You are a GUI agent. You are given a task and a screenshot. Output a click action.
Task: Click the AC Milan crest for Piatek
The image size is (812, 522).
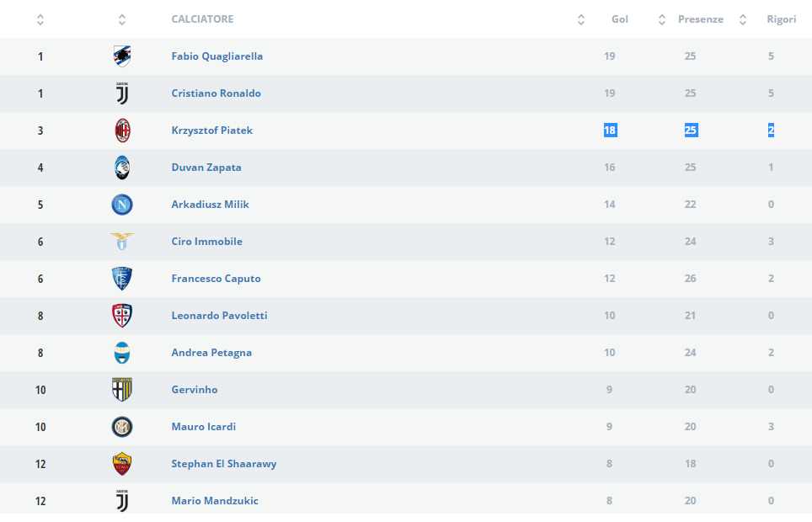pos(122,130)
